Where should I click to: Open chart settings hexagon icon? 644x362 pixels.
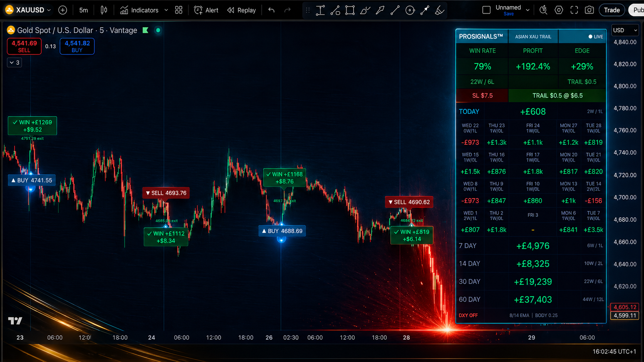(x=559, y=10)
